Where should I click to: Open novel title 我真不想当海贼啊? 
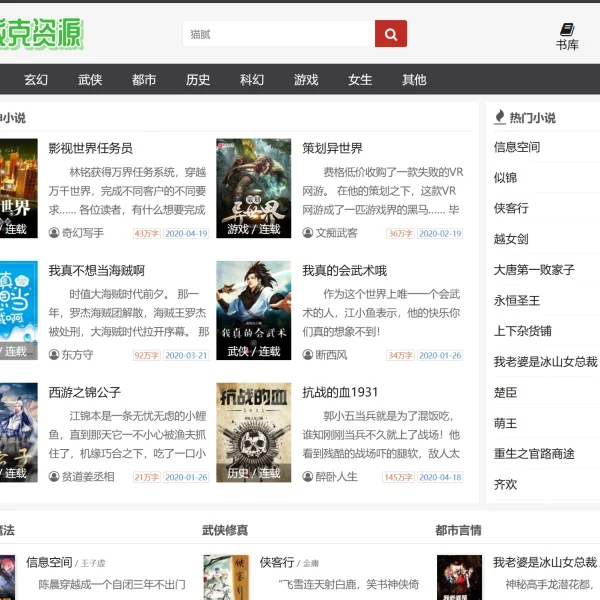point(97,271)
